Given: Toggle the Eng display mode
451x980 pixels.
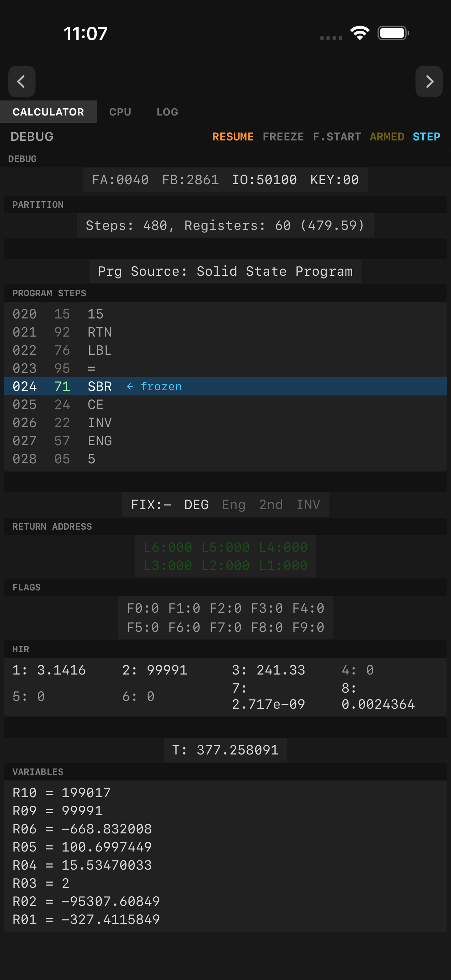Looking at the screenshot, I should click(233, 504).
